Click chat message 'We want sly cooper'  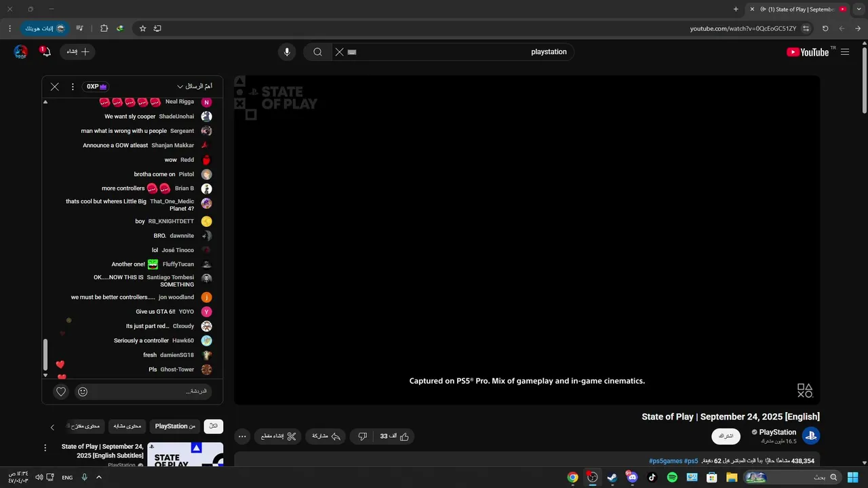click(130, 117)
